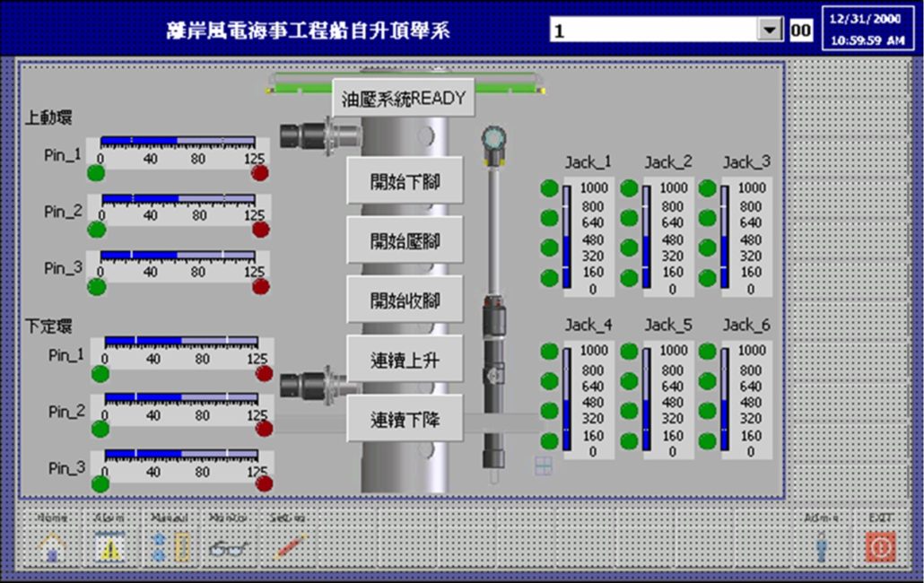Click the 00 field next to dropdown
The height and width of the screenshot is (583, 924).
(801, 30)
